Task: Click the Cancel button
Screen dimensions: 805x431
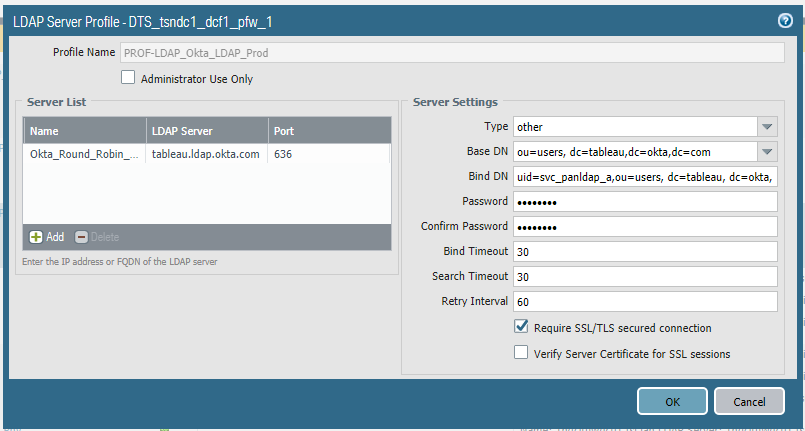Action: point(749,401)
